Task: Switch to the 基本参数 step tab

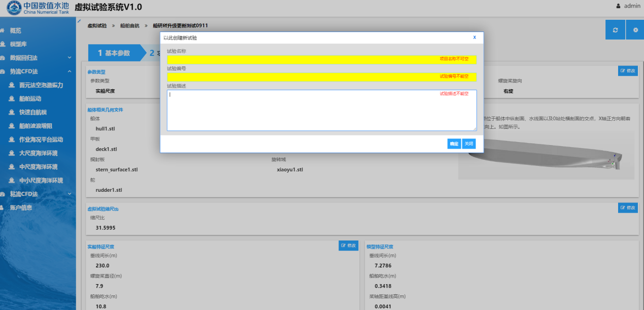Action: tap(114, 53)
